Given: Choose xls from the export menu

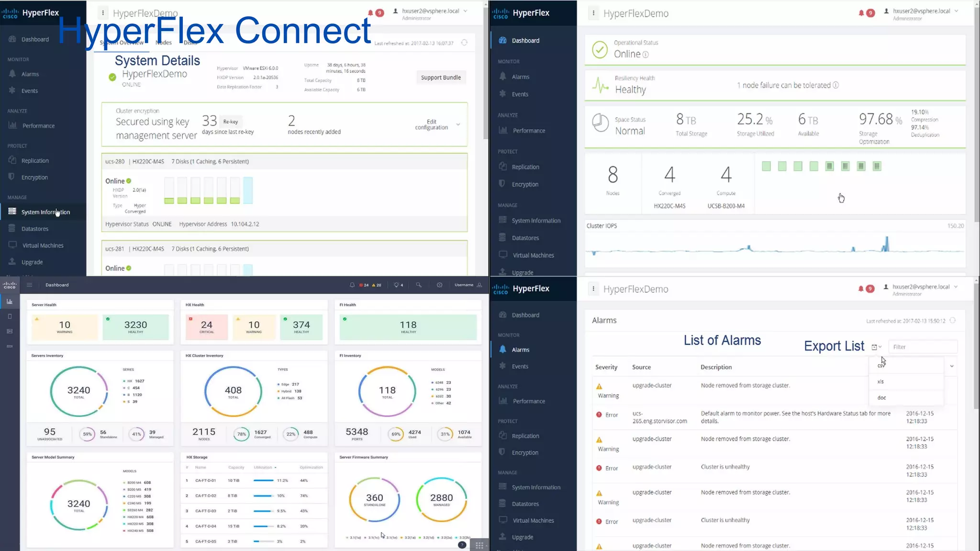Looking at the screenshot, I should tap(880, 382).
